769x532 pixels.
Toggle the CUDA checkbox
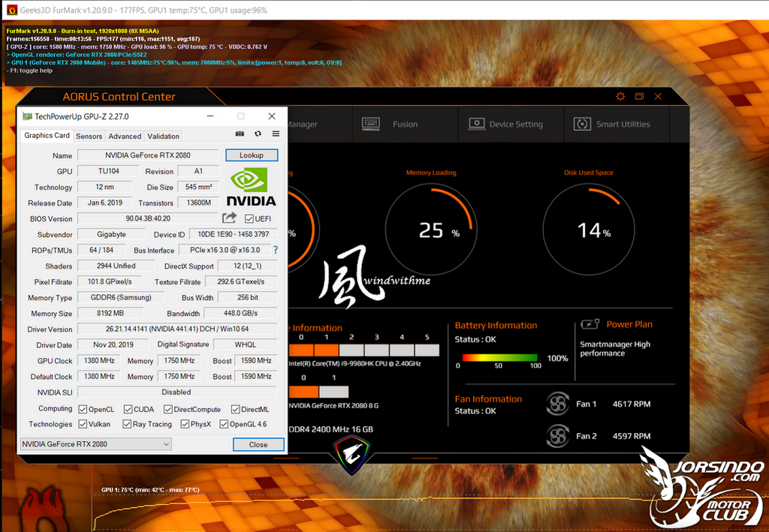[128, 409]
